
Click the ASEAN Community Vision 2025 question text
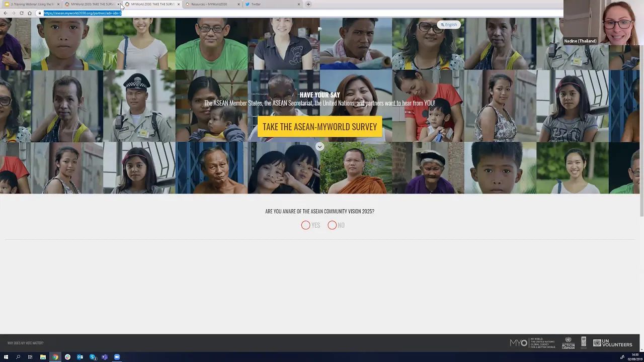tap(319, 211)
